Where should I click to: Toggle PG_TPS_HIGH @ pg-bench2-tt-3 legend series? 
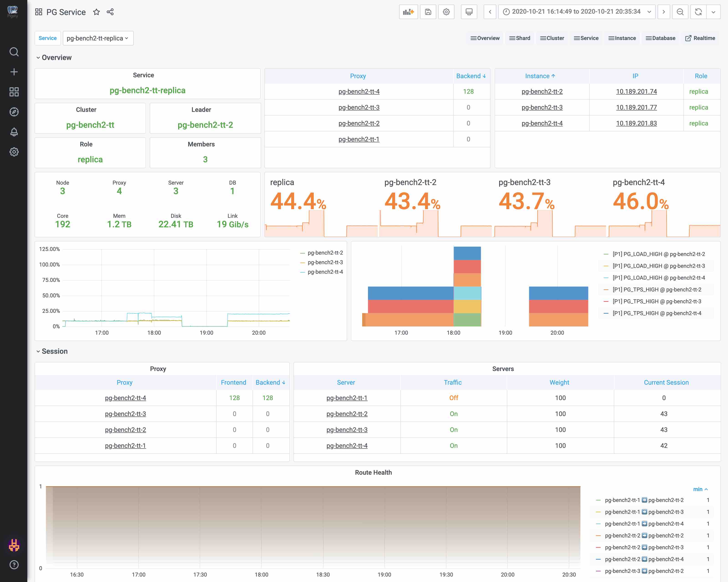pyautogui.click(x=656, y=301)
